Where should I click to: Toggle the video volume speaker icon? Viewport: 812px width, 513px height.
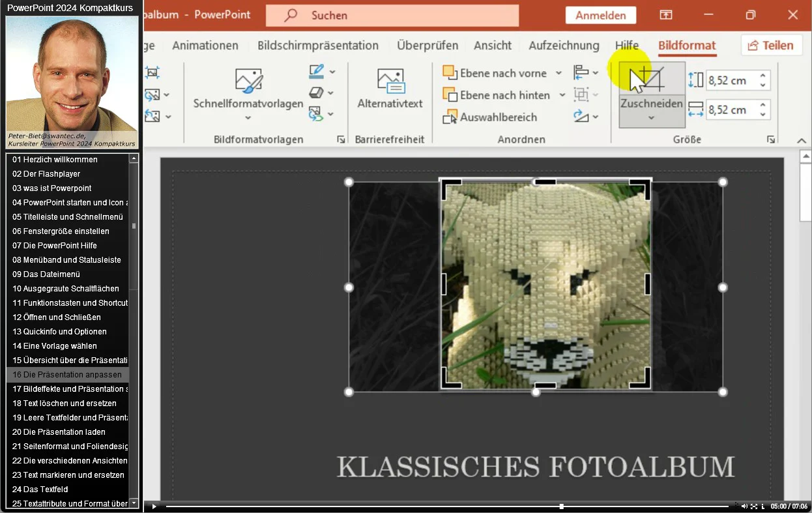point(744,506)
